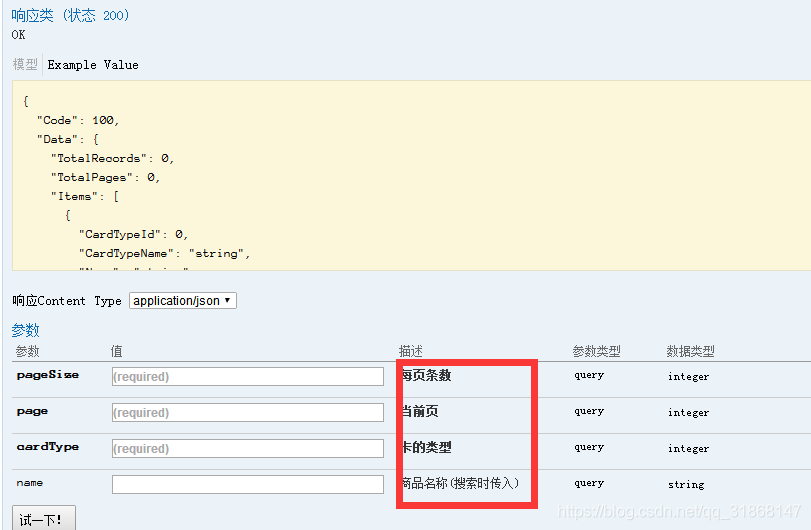Click the 参数 column header in table
This screenshot has height=530, width=811.
pos(27,352)
